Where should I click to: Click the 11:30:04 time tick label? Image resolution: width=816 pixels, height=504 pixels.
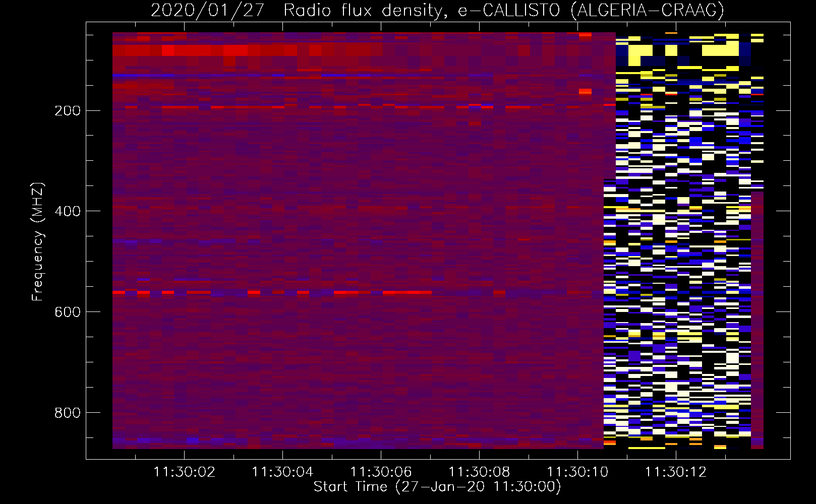pyautogui.click(x=282, y=472)
